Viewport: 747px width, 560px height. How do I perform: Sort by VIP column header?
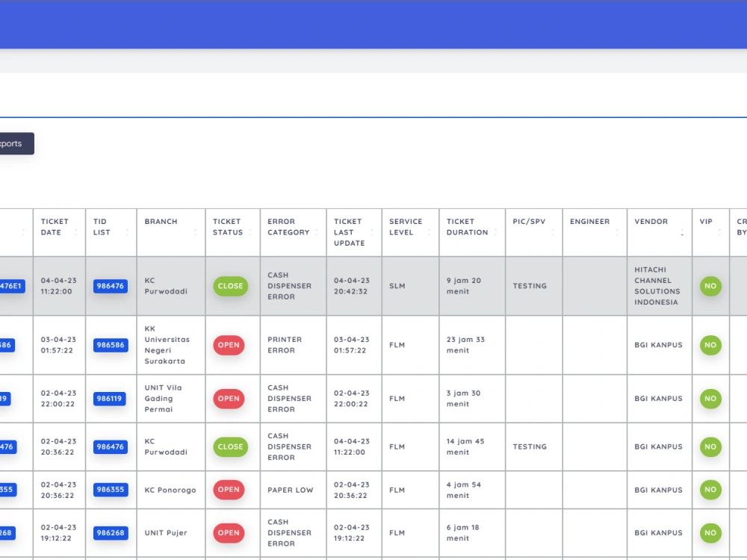[711, 232]
